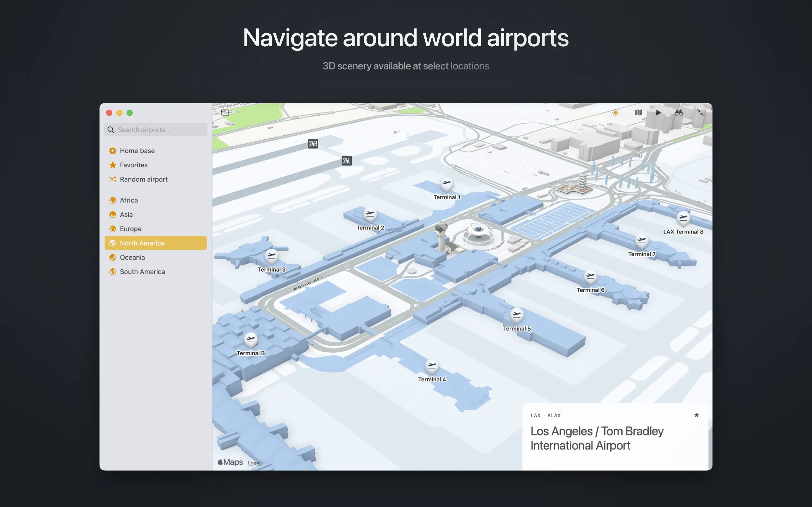Favorite LAX with the star icon
Viewport: 812px width, 507px height.
coord(696,415)
